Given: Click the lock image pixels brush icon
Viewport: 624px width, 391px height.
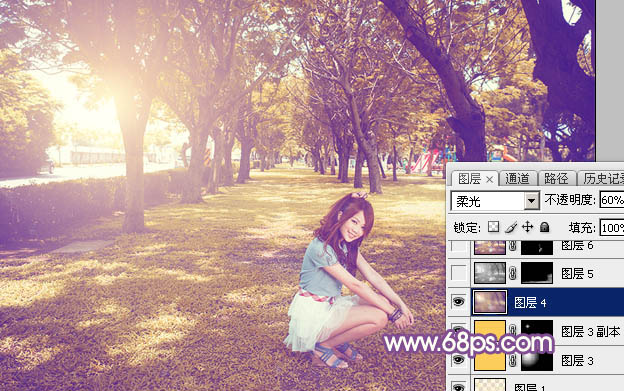Looking at the screenshot, I should (511, 227).
